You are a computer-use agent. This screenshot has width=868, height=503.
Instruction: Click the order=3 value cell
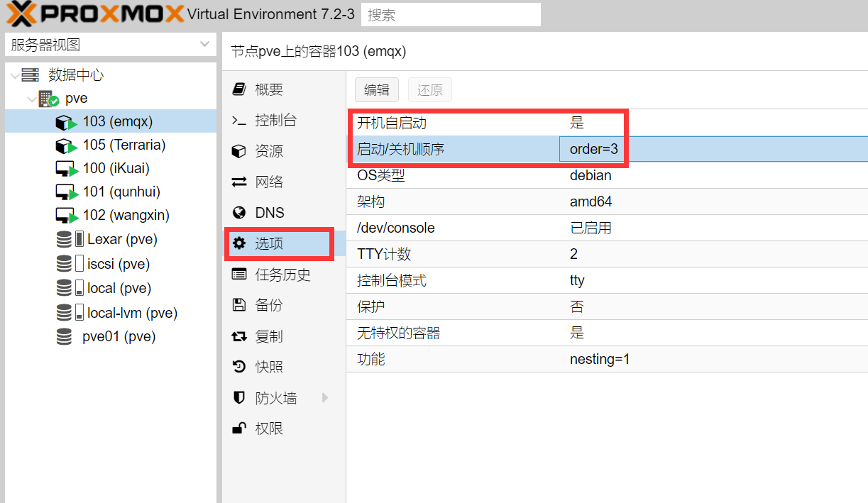coord(713,149)
